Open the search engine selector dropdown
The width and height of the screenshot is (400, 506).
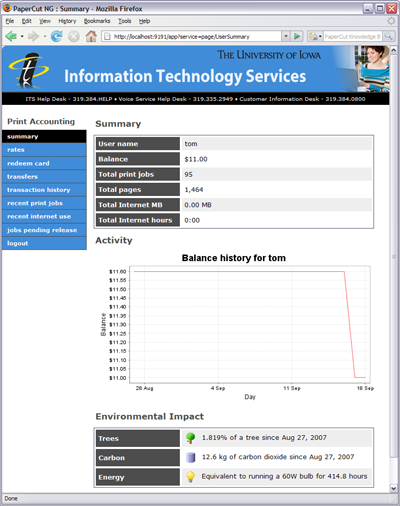pyautogui.click(x=315, y=36)
